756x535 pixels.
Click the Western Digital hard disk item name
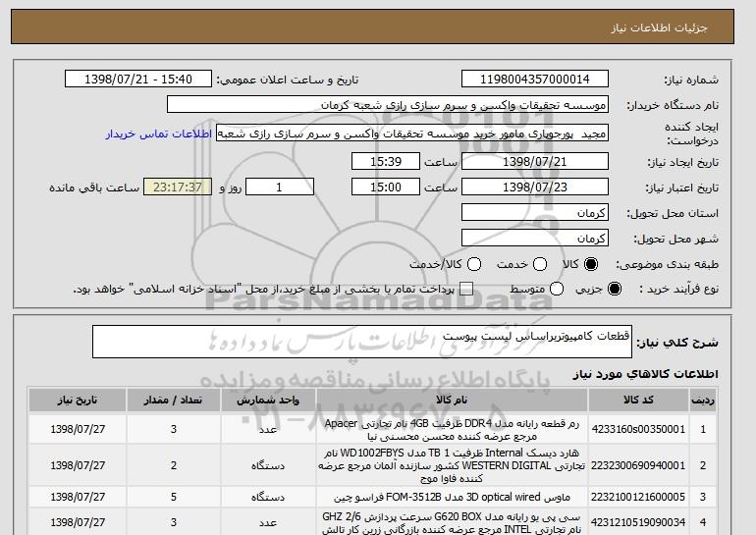(452, 465)
